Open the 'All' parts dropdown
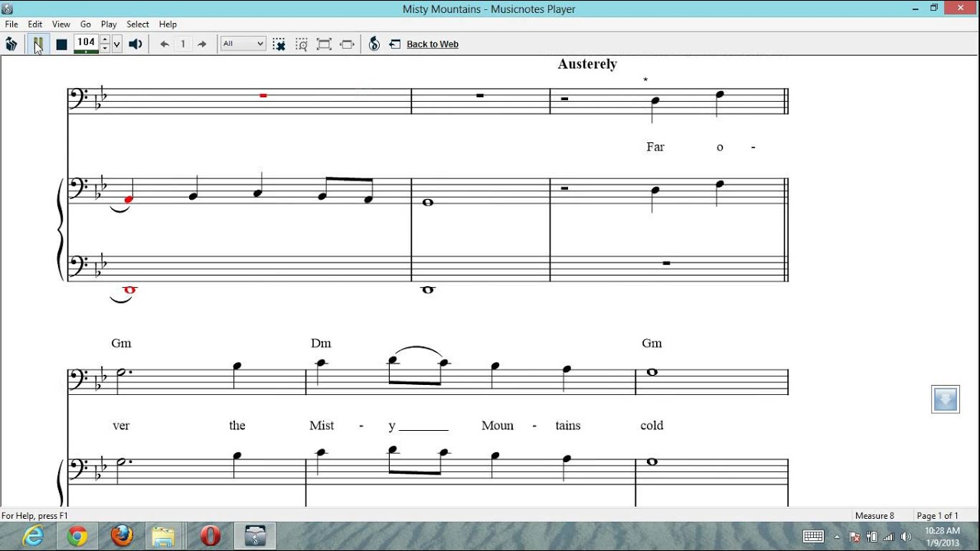This screenshot has height=551, width=980. click(x=243, y=44)
